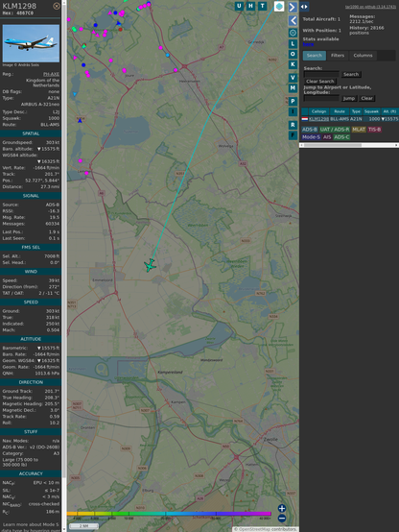Click the left-pointing chevron map button

tap(293, 20)
